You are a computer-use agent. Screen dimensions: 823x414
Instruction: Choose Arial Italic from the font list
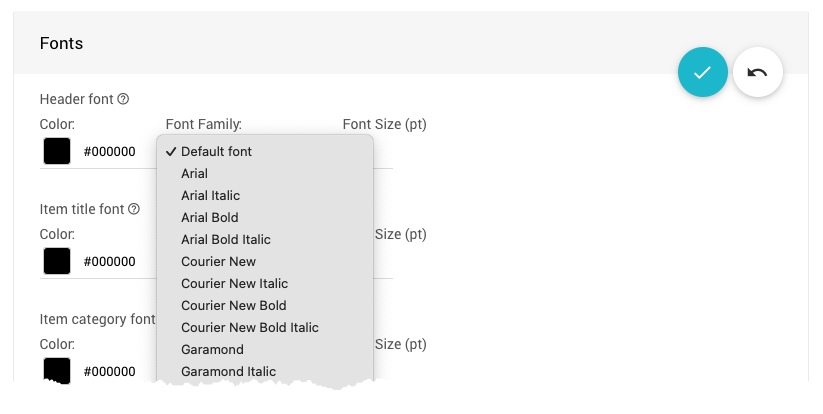pos(210,196)
